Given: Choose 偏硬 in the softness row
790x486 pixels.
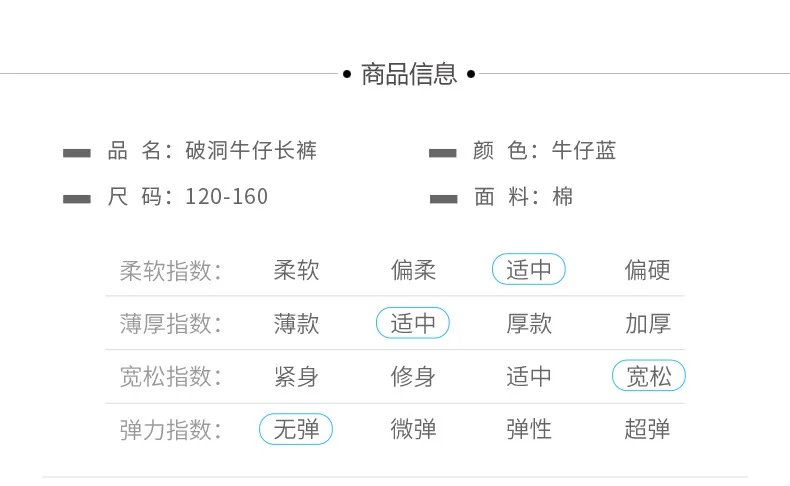Looking at the screenshot, I should (x=647, y=270).
